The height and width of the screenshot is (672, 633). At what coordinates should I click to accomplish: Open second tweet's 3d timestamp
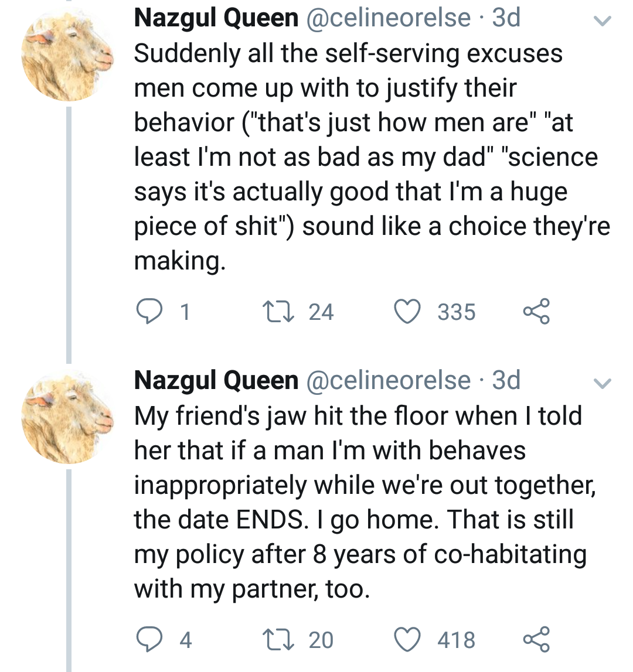pos(506,381)
